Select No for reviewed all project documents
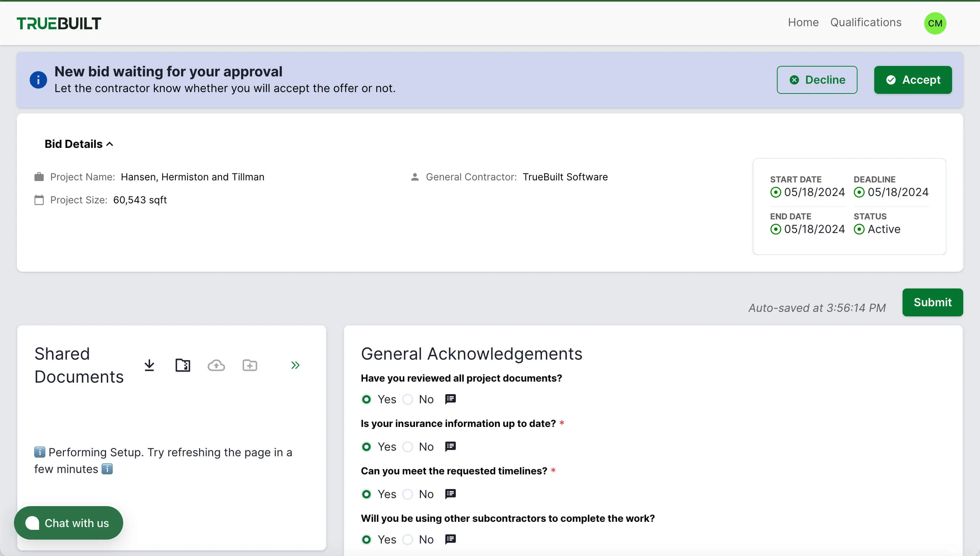The width and height of the screenshot is (980, 556). [x=408, y=399]
